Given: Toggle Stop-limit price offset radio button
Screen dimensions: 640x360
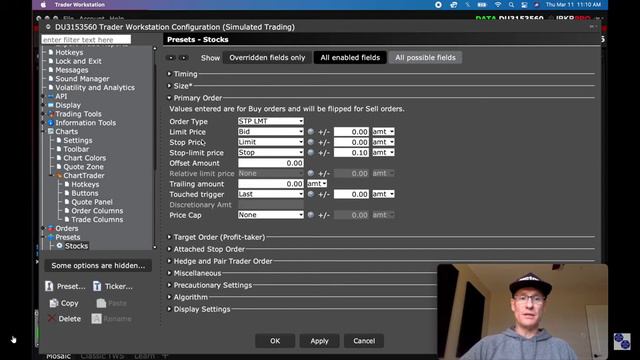Looking at the screenshot, I should (x=311, y=152).
